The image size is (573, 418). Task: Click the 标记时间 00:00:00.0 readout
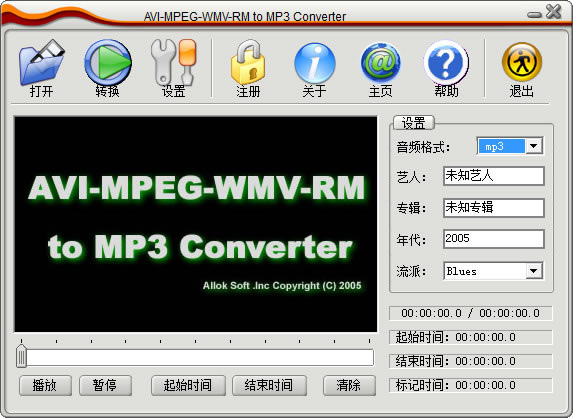470,385
